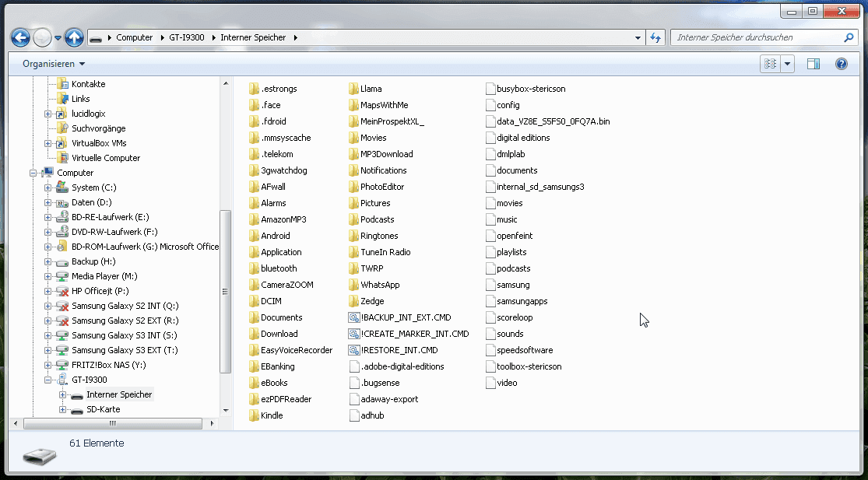Collapse the GT-I9300 device node

point(47,380)
